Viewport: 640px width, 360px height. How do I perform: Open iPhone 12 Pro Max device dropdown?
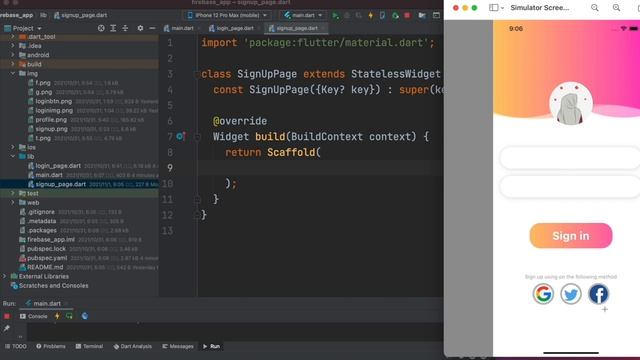point(228,16)
